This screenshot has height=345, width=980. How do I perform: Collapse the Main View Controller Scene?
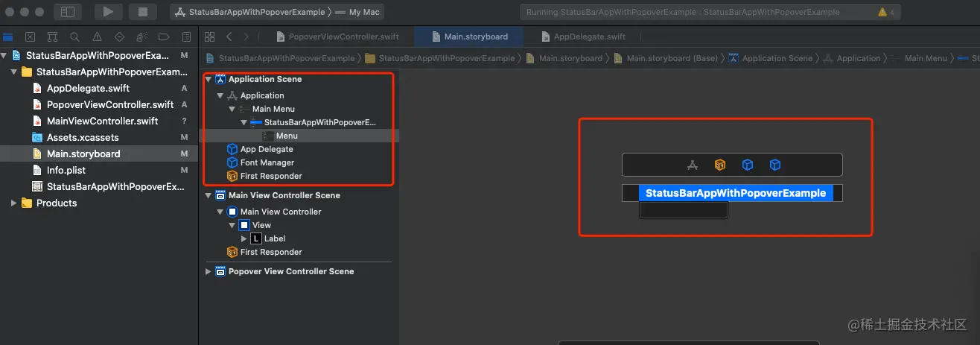[x=208, y=195]
